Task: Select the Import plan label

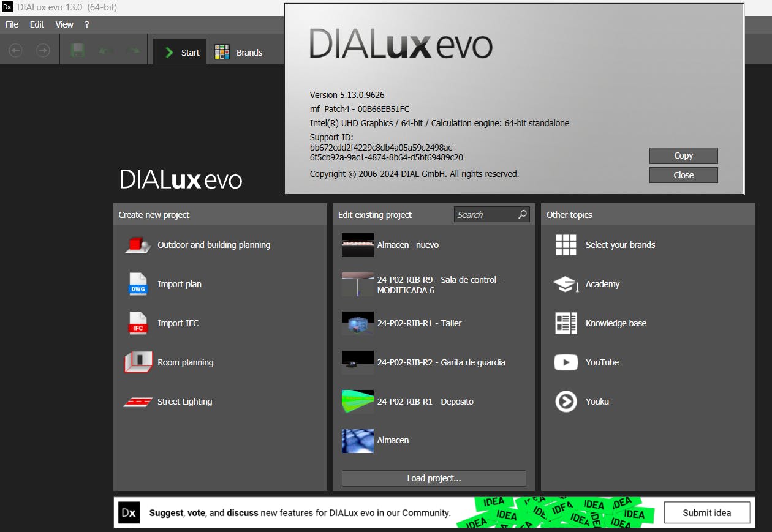Action: coord(180,284)
